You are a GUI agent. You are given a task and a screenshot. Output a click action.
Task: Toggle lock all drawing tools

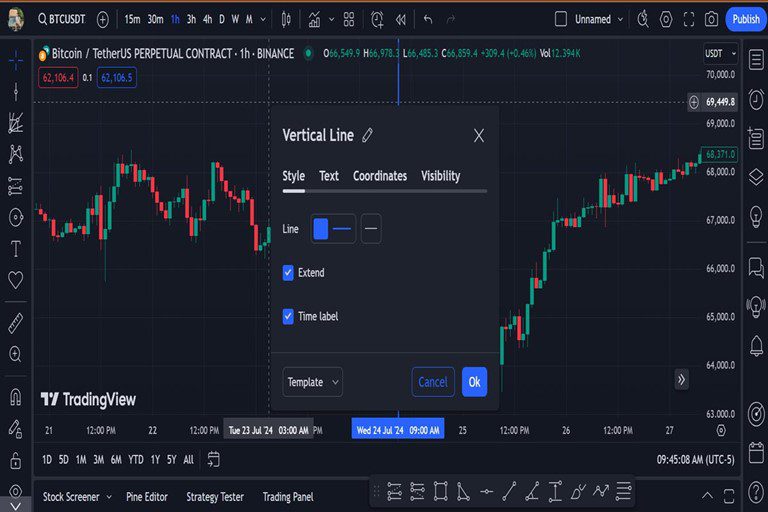pos(16,461)
